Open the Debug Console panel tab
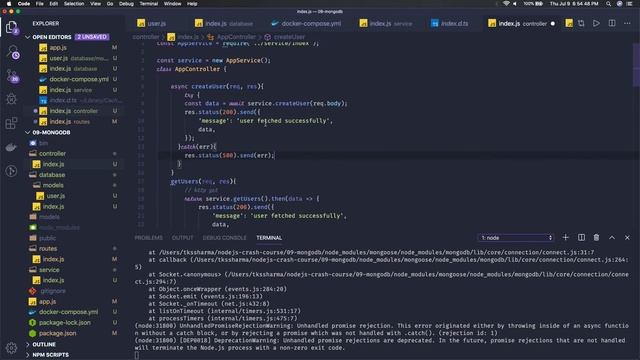The image size is (640, 360). coord(224,238)
